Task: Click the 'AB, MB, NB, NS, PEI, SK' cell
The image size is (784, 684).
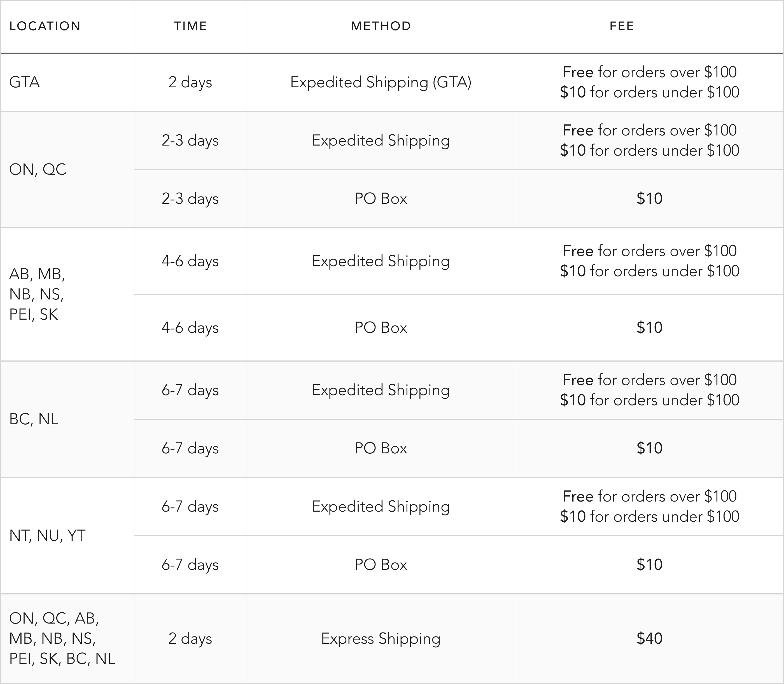Action: click(x=37, y=294)
